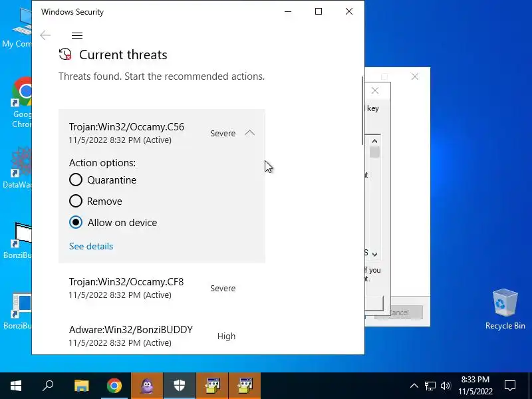532x399 pixels.
Task: Minimize the Windows Security window
Action: coord(288,11)
